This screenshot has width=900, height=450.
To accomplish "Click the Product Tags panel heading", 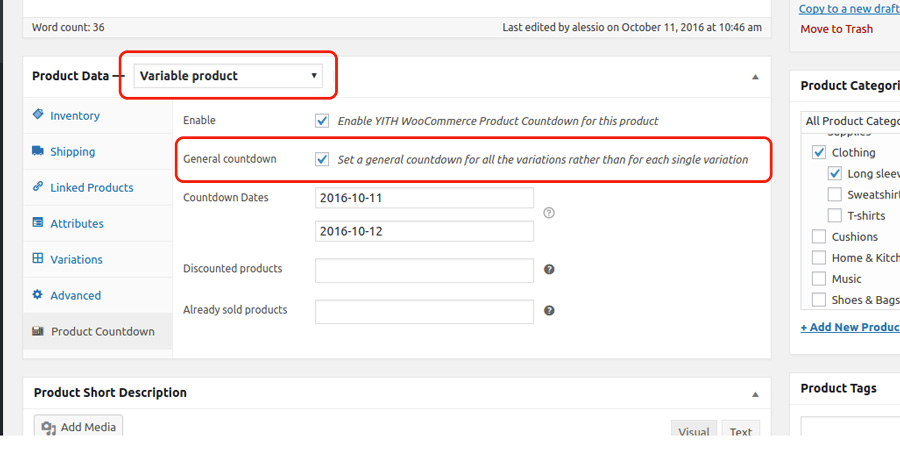I will tap(838, 389).
